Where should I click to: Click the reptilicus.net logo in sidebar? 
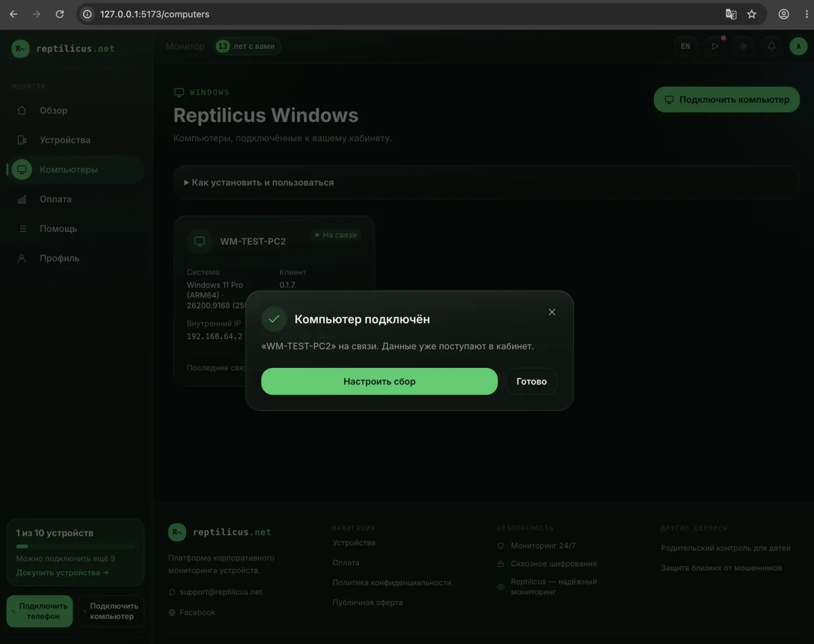(63, 48)
